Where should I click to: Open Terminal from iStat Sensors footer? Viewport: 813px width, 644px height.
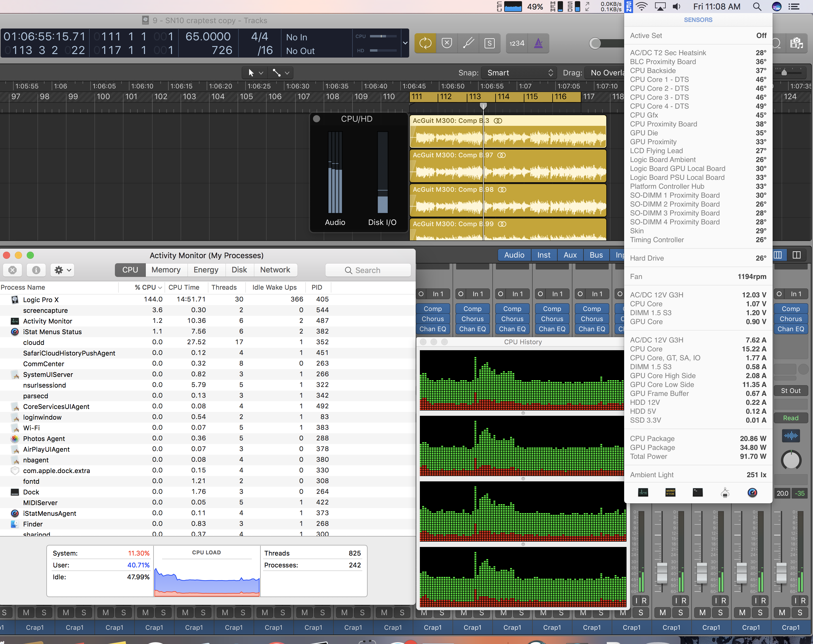point(697,493)
